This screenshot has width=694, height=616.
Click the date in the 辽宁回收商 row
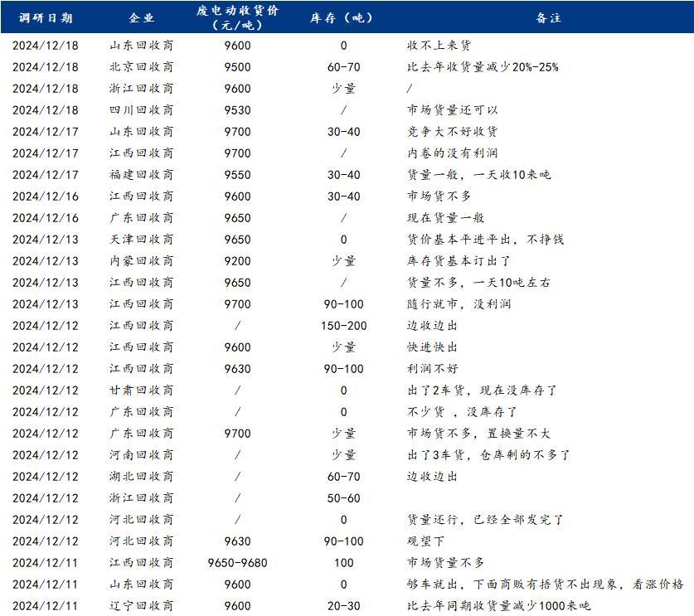coord(45,606)
